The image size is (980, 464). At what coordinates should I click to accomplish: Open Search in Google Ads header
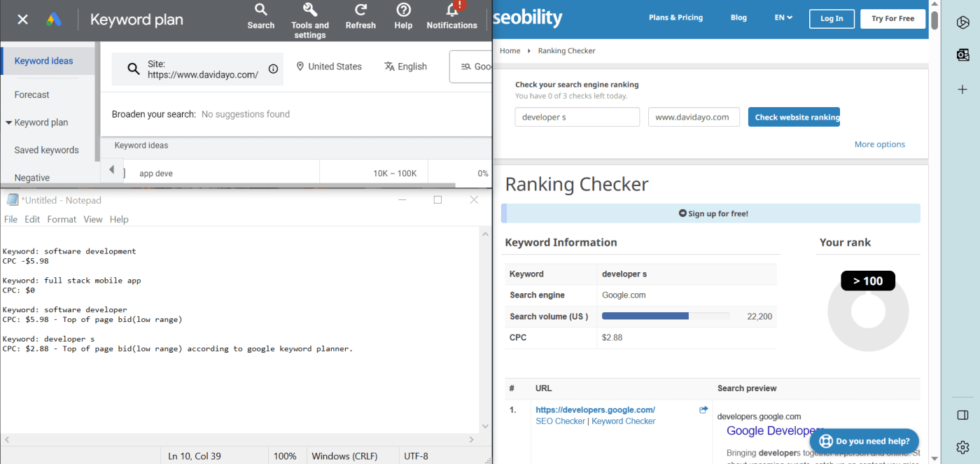(260, 16)
